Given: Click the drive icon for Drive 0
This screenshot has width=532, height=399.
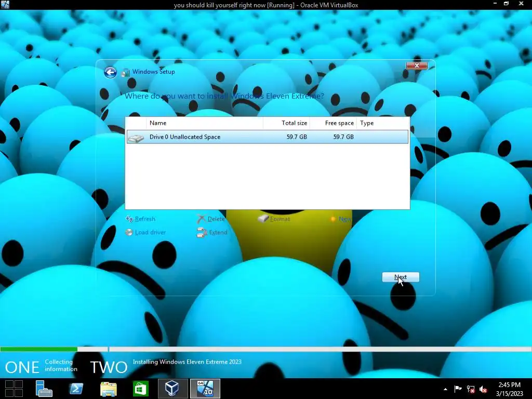Looking at the screenshot, I should pyautogui.click(x=136, y=138).
